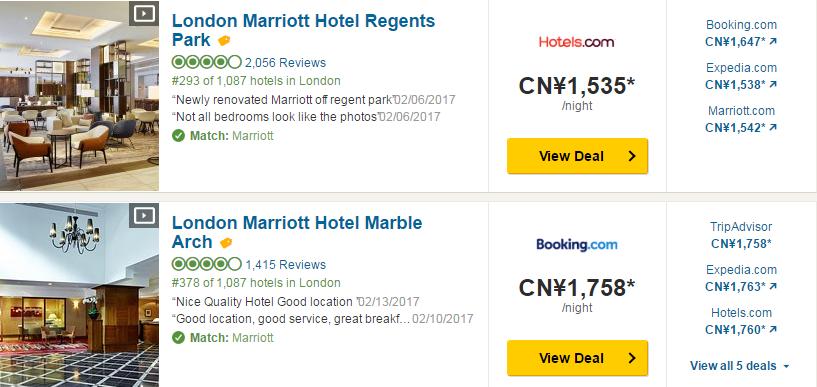Read 1,415 Reviews for Marble Arch

(x=286, y=265)
